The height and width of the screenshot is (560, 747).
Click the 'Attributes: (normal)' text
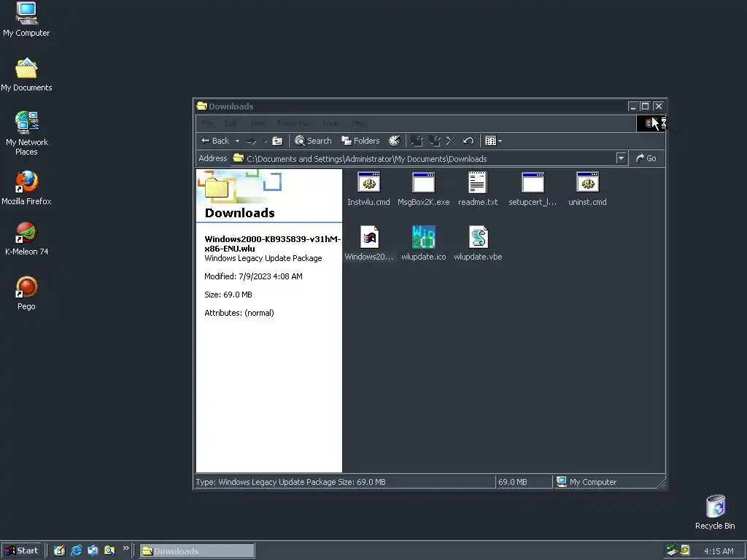tap(239, 313)
